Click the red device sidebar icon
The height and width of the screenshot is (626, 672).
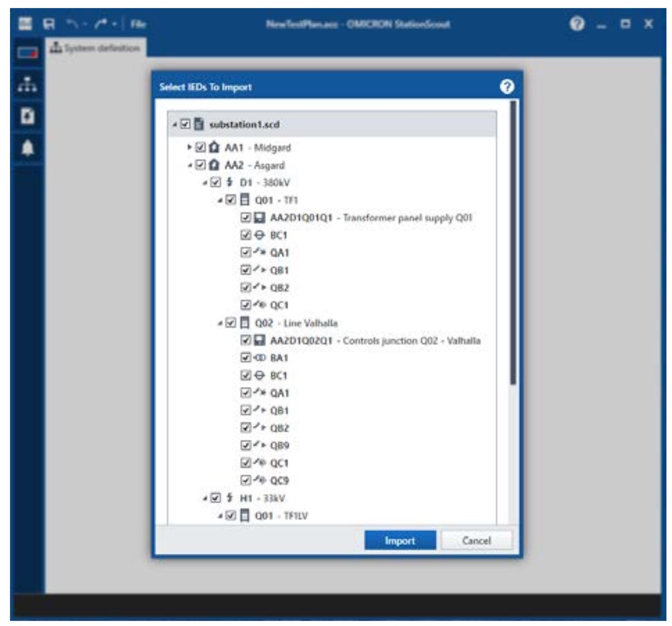coord(28,53)
